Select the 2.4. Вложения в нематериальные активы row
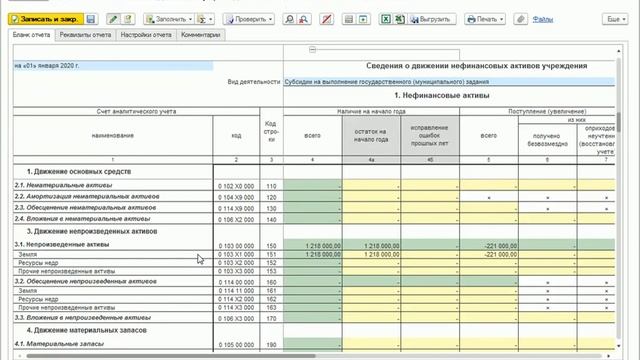Screen dimensions: 640x360 (x=83, y=219)
